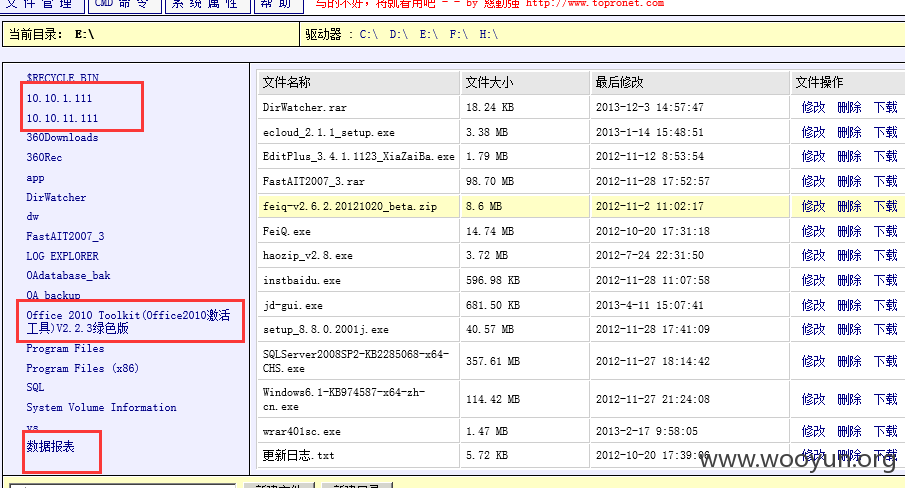The image size is (905, 488).
Task: Open the Program Files (x86) folder
Action: point(83,369)
